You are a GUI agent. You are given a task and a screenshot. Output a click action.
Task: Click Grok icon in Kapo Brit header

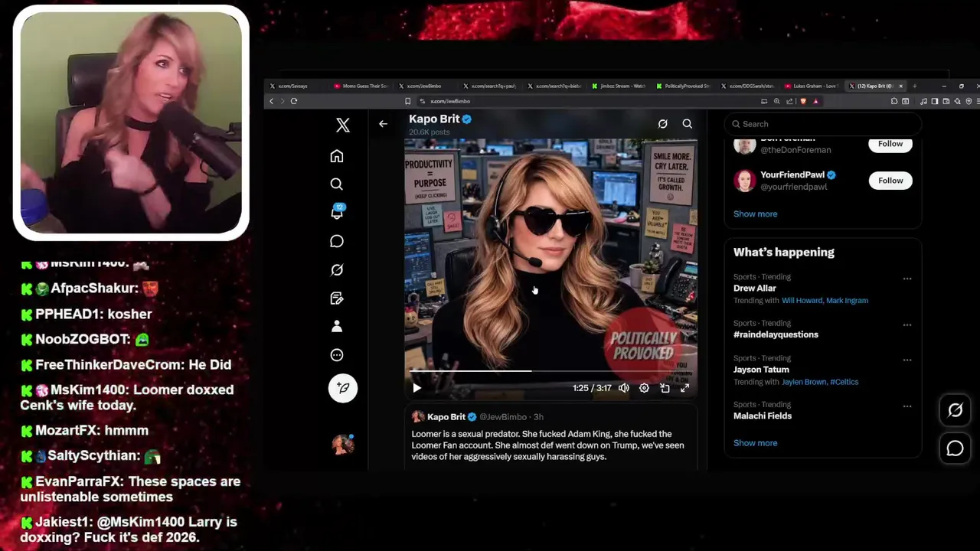(663, 124)
